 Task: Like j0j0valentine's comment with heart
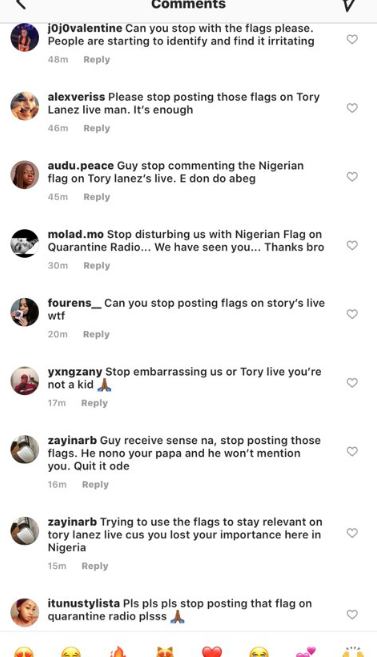352,39
